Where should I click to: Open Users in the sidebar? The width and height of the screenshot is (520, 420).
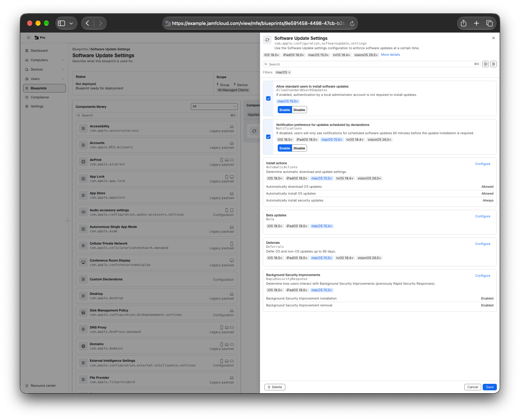click(x=35, y=79)
